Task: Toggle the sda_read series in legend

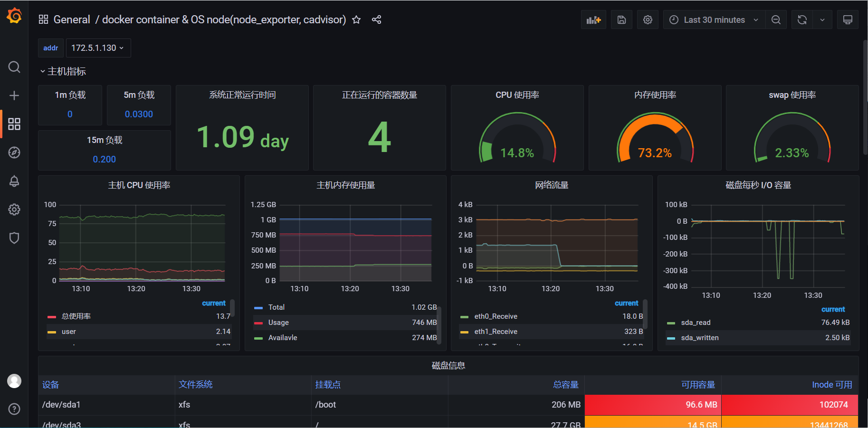Action: click(696, 323)
